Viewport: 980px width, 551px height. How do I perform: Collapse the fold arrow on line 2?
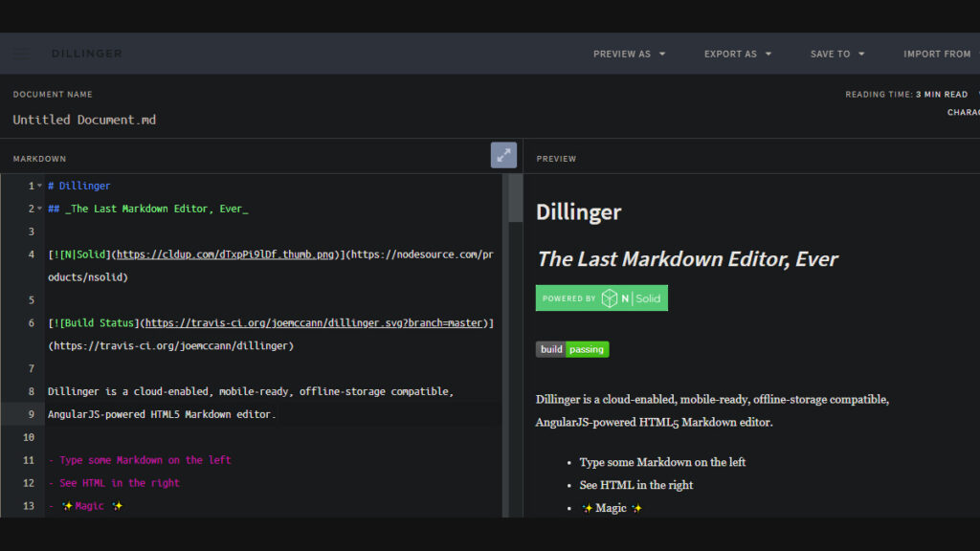pyautogui.click(x=39, y=209)
